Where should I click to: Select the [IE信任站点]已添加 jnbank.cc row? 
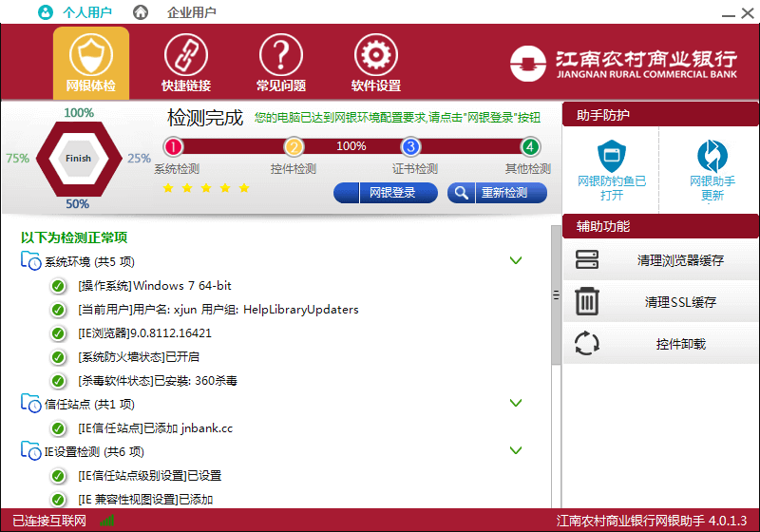(155, 428)
